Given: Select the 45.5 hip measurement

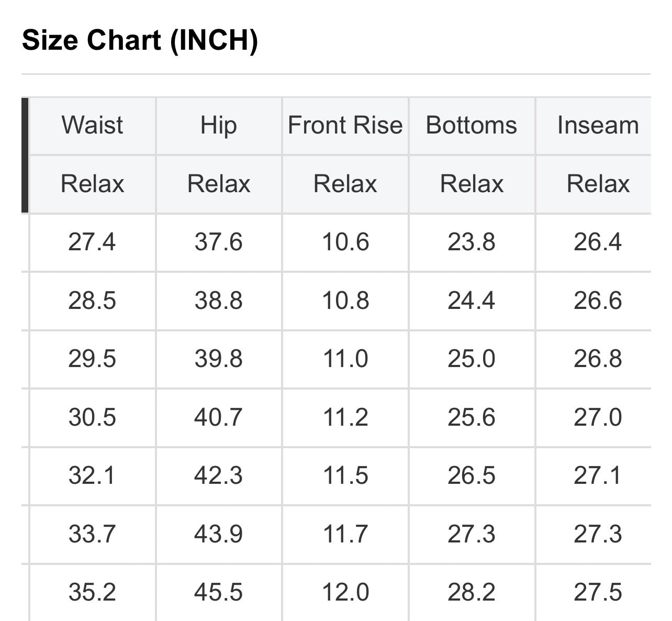Looking at the screenshot, I should coord(219,592).
